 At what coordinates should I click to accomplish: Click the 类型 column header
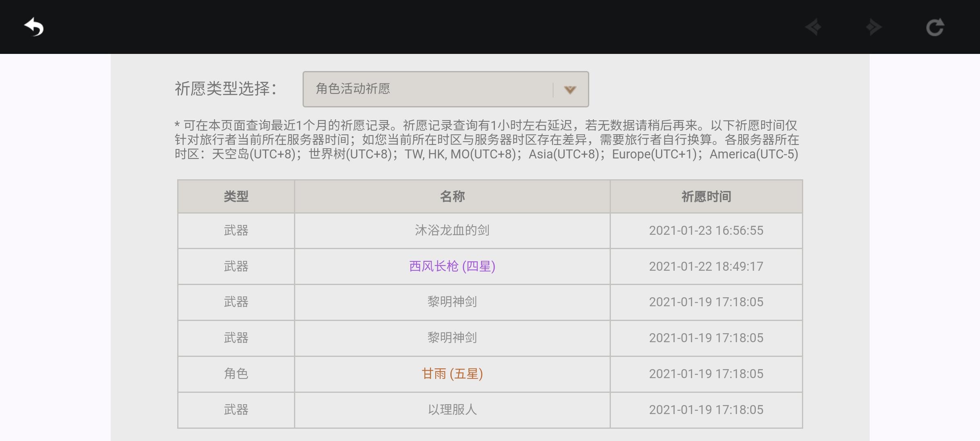[x=236, y=196]
